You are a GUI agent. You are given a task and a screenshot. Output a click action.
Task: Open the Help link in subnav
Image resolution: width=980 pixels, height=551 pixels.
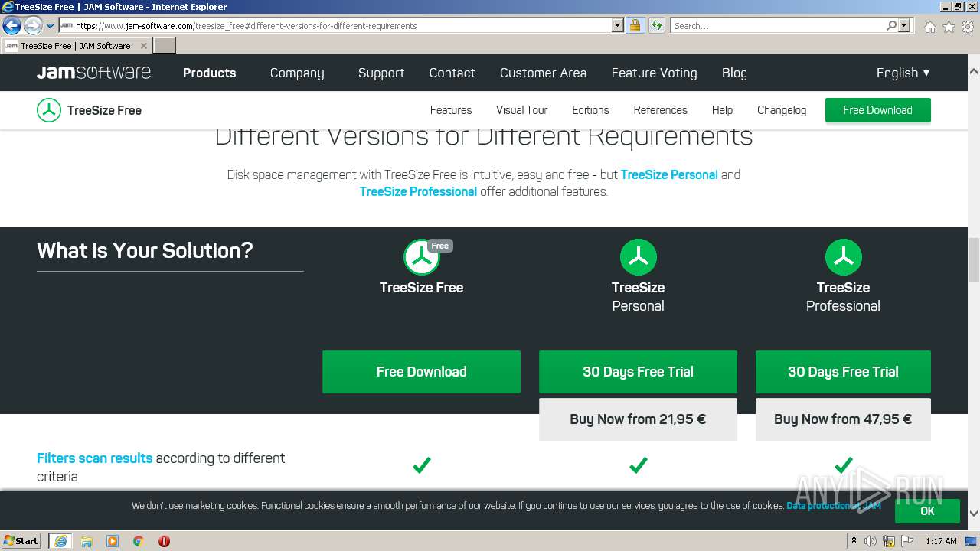pos(722,110)
